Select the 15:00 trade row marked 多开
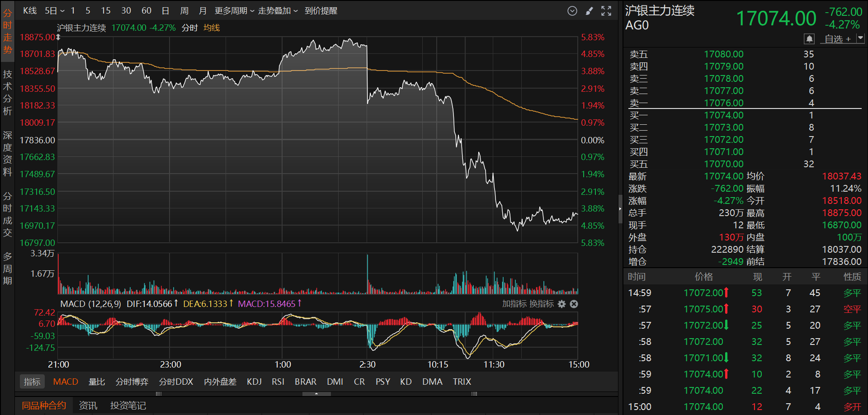This screenshot has width=868, height=415. click(x=745, y=407)
